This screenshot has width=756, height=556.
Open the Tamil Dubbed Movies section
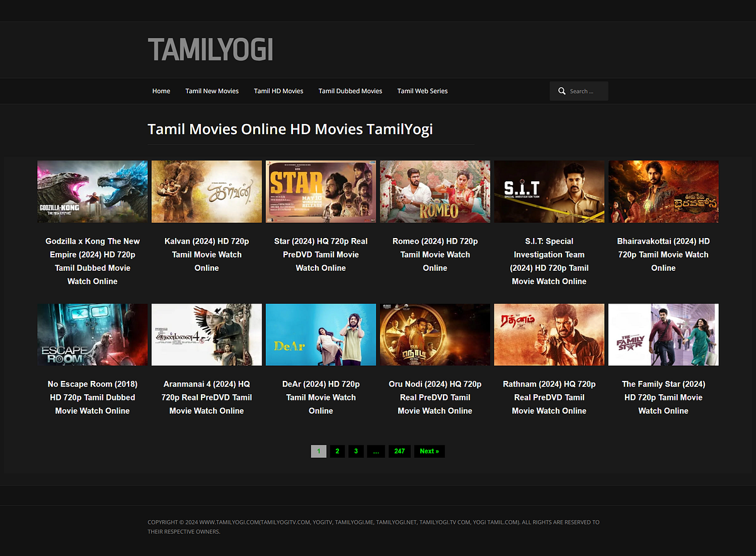pos(350,91)
